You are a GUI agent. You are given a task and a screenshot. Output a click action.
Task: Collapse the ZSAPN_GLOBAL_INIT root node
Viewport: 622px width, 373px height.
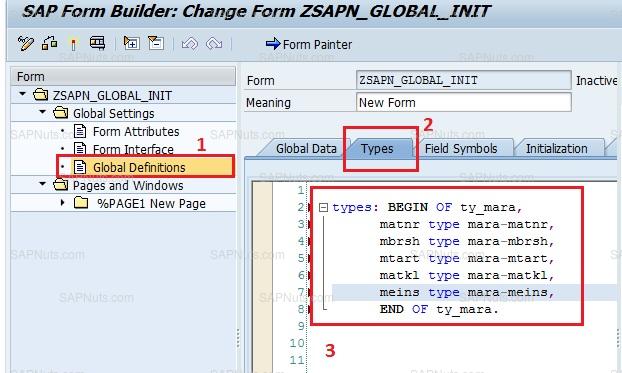pos(23,94)
